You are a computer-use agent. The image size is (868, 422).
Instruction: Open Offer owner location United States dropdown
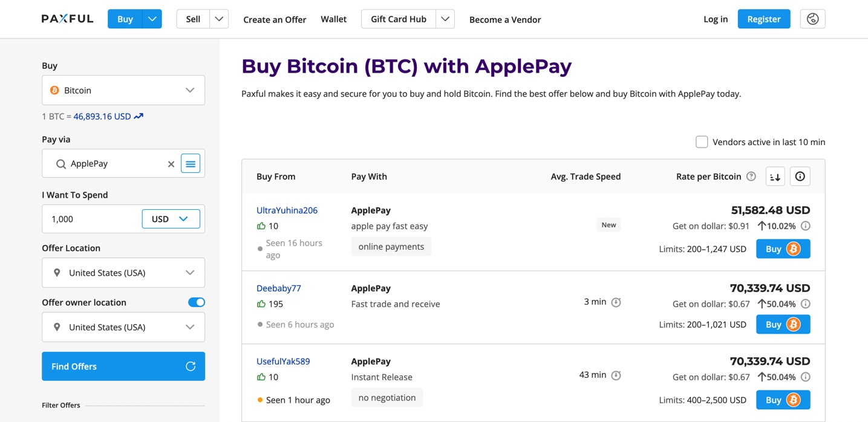click(x=123, y=327)
